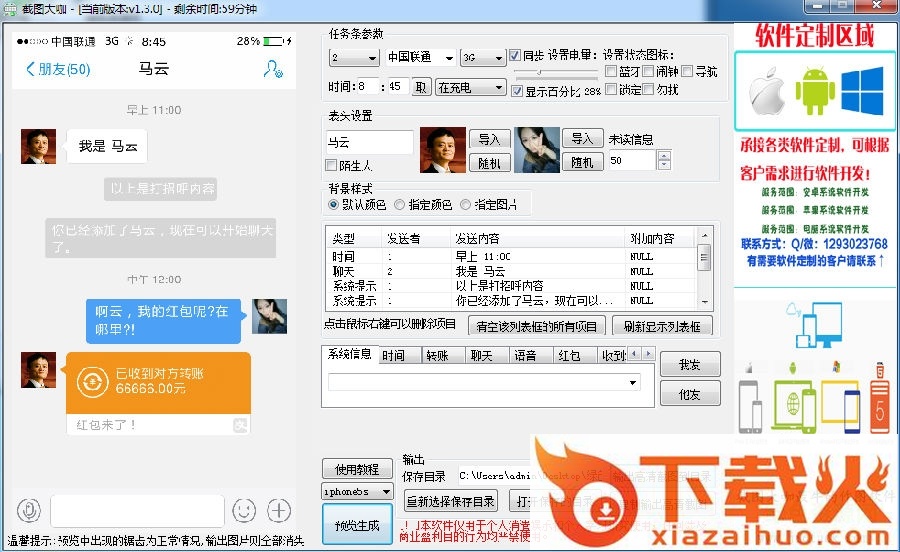Open the 使用教程 tutorial button
The image size is (900, 552).
[x=357, y=469]
